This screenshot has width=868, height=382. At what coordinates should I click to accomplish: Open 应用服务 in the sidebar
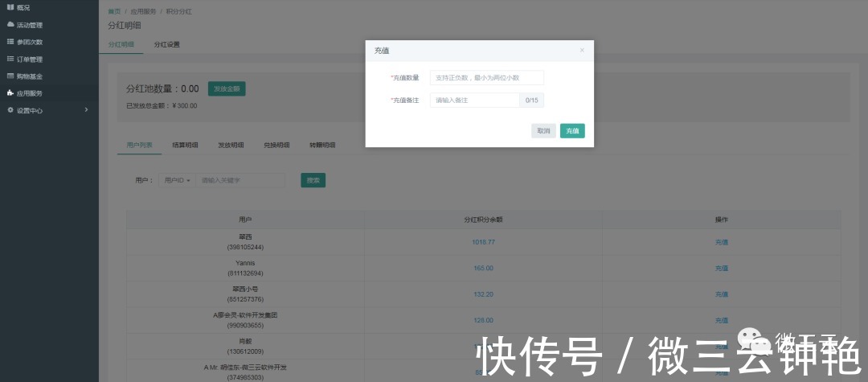30,93
